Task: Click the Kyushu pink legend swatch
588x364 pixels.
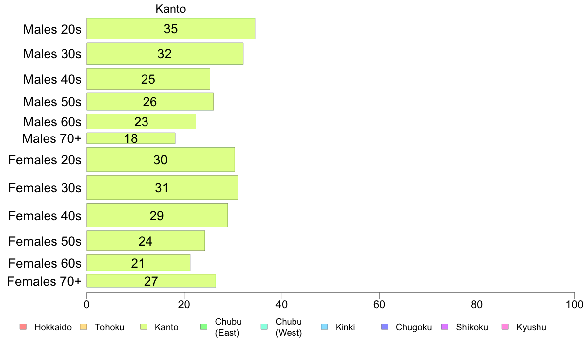Action: click(x=505, y=327)
